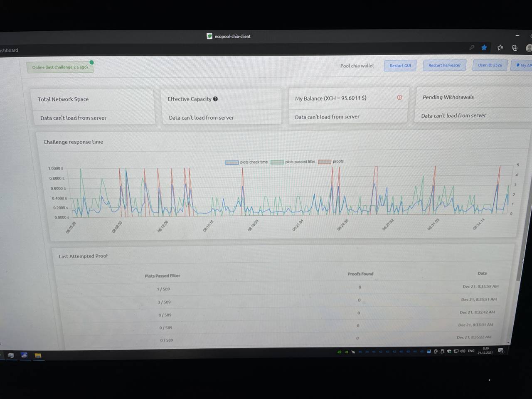Click the Dec 21, 8:35:31 AM date cell
The image size is (532, 399).
tap(475, 325)
